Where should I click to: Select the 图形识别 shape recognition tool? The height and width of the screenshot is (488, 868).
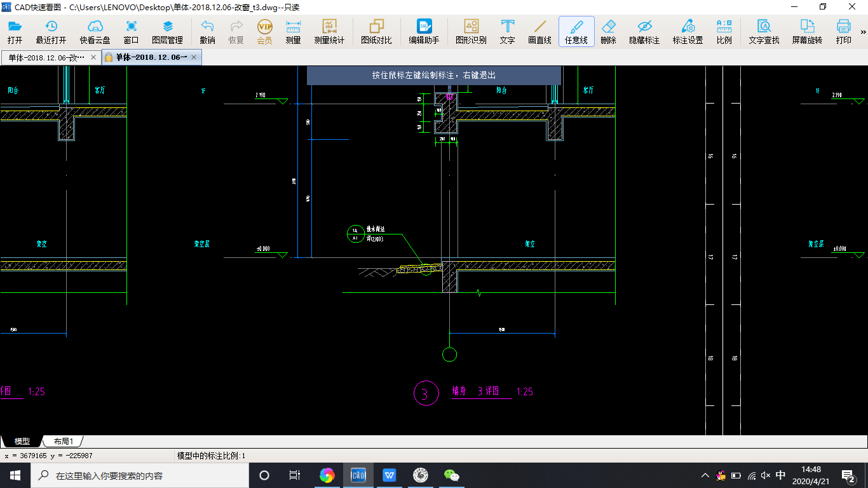(471, 32)
